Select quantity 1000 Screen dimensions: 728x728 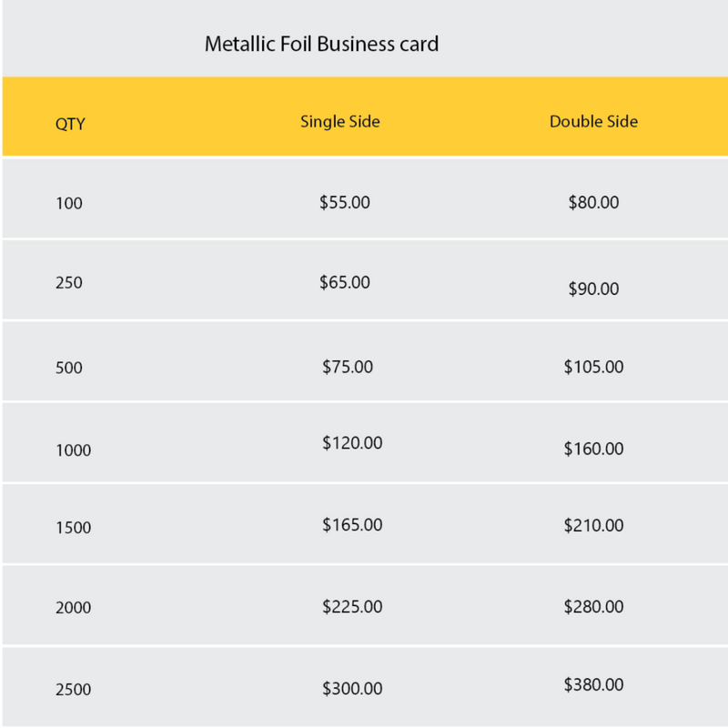(x=74, y=450)
